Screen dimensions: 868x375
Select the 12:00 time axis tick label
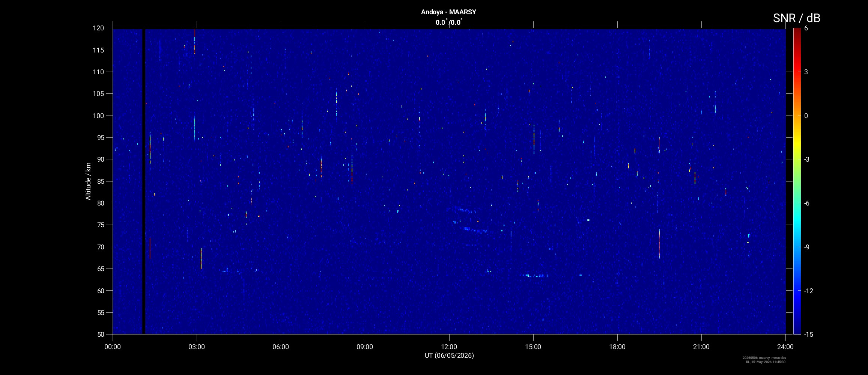[449, 347]
